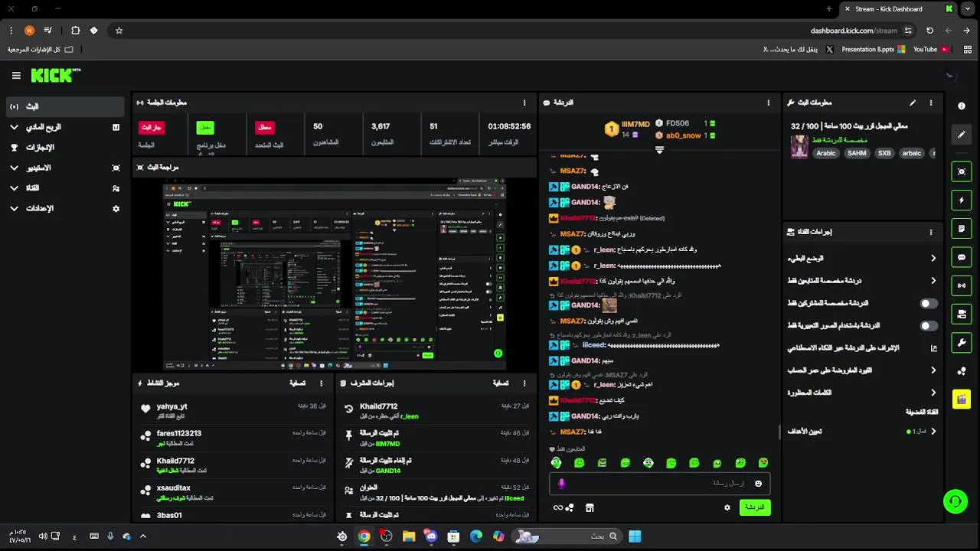The image size is (980, 551).
Task: Collapse the pinned leaderboard with the chevron
Action: [659, 150]
